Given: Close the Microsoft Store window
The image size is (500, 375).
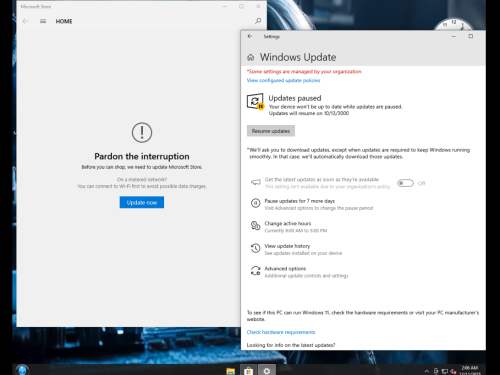Looking at the screenshot, I should pos(258,6).
